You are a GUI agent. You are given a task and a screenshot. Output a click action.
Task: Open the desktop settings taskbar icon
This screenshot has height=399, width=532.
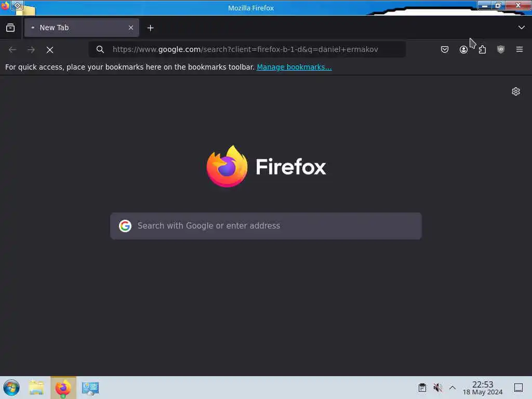[x=90, y=388]
